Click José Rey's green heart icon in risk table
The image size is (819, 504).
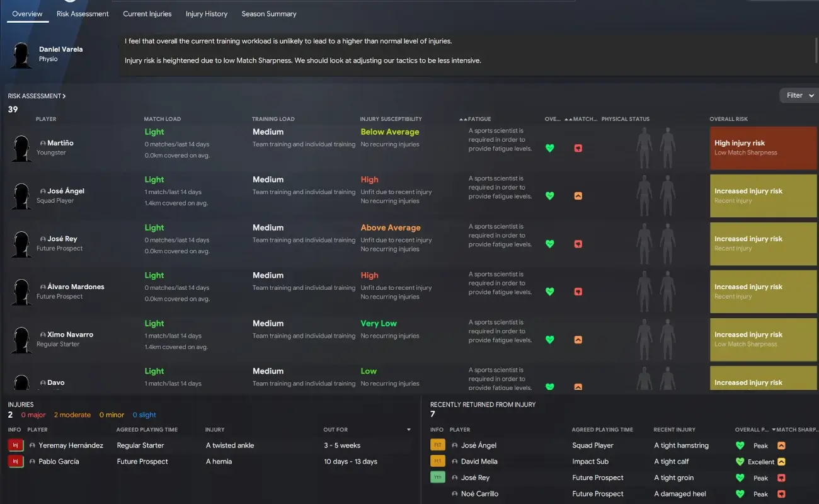[x=550, y=244]
